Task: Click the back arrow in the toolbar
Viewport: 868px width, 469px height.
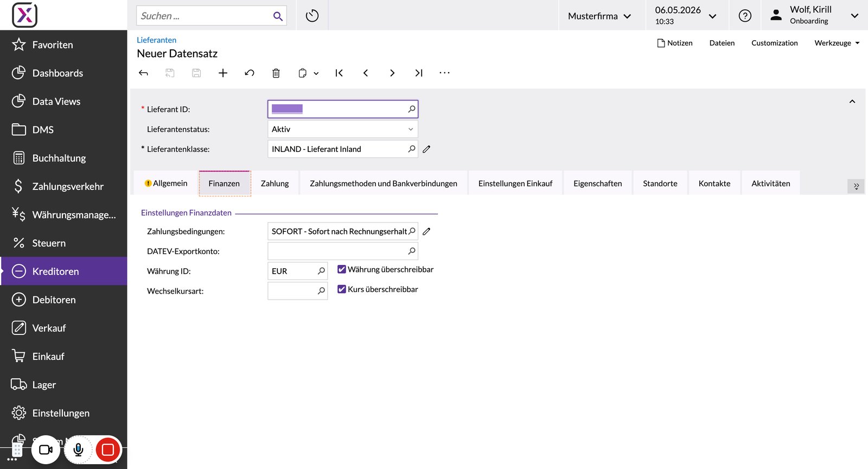Action: [x=143, y=73]
